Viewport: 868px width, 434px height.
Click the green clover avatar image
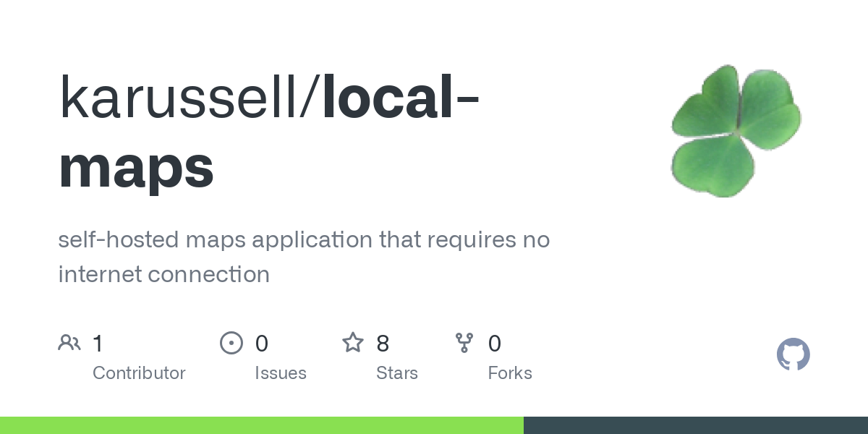click(x=736, y=131)
